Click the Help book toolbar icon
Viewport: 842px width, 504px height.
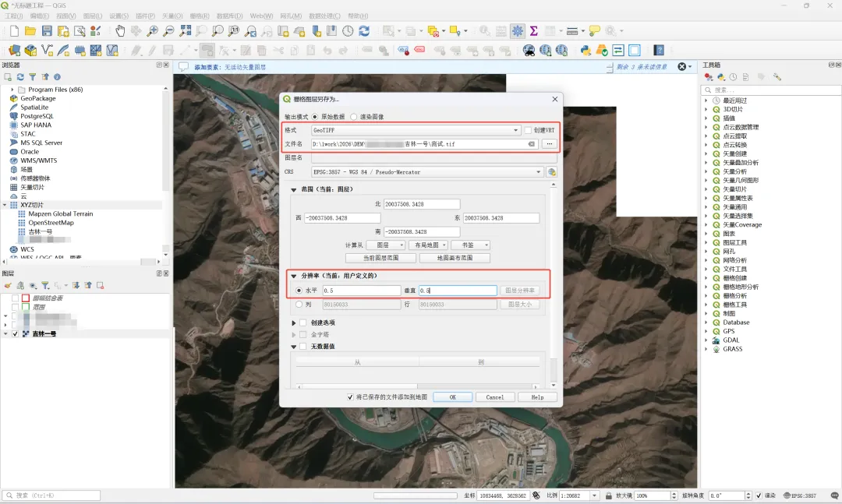(x=659, y=51)
